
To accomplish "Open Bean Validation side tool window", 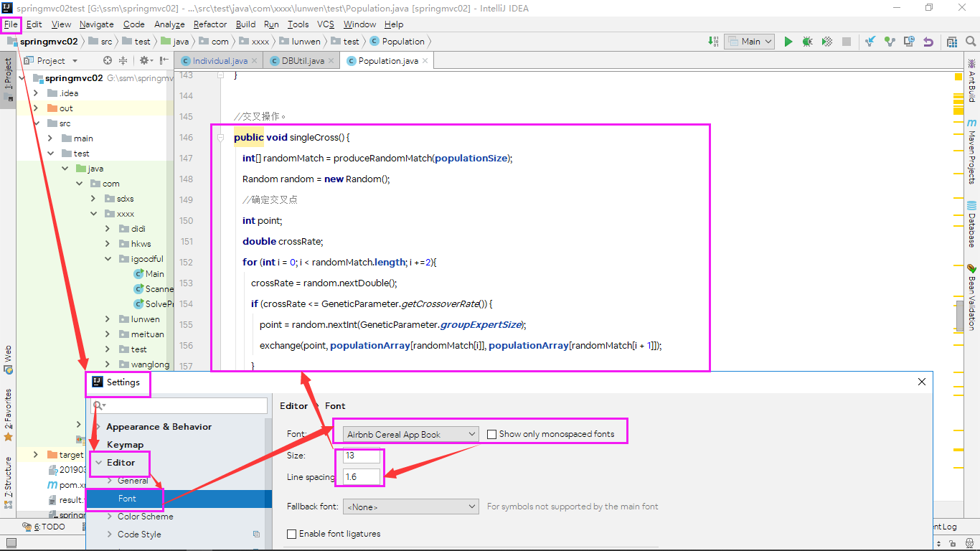I will click(x=972, y=296).
